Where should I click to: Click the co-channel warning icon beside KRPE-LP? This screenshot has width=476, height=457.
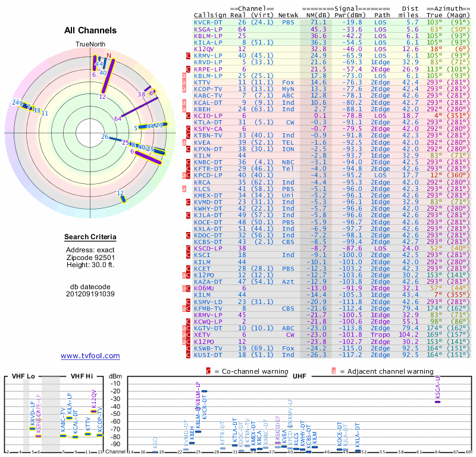pos(187,68)
